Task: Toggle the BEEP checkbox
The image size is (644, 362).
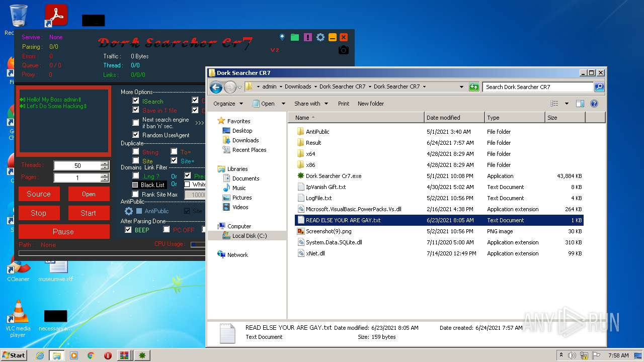Action: click(x=128, y=230)
